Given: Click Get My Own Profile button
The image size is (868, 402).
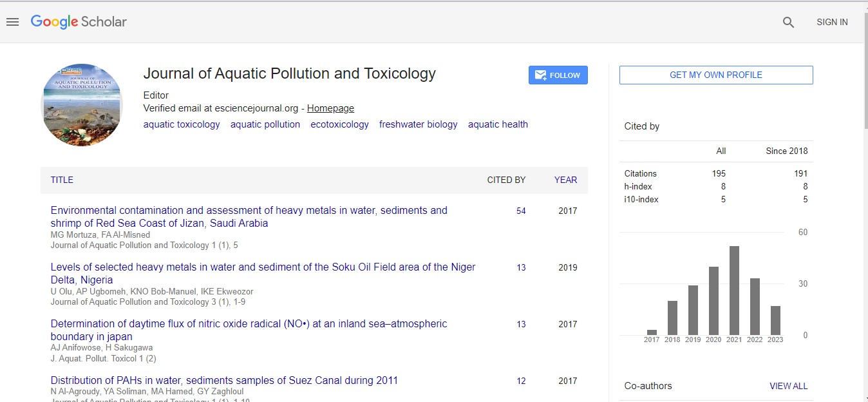Looking at the screenshot, I should coord(715,75).
